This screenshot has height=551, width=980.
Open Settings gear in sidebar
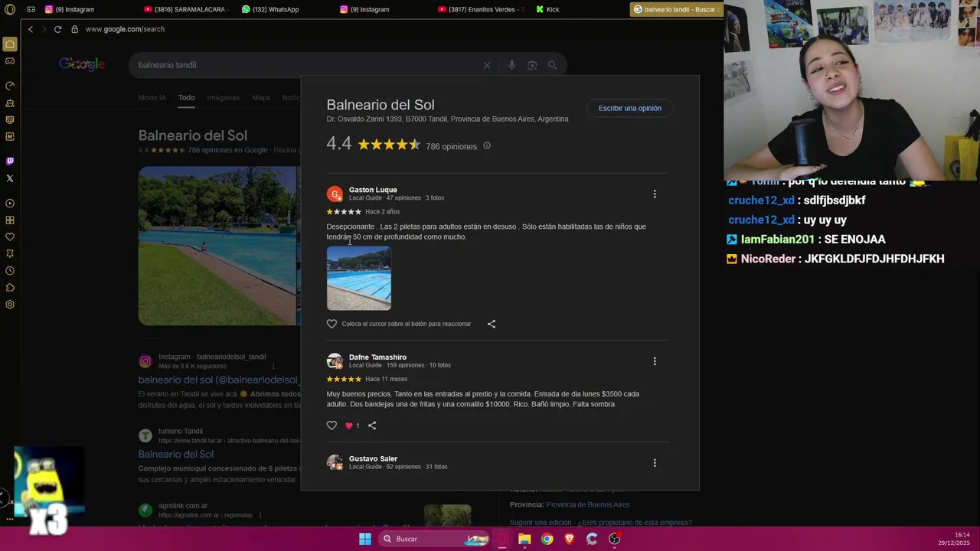(x=10, y=305)
